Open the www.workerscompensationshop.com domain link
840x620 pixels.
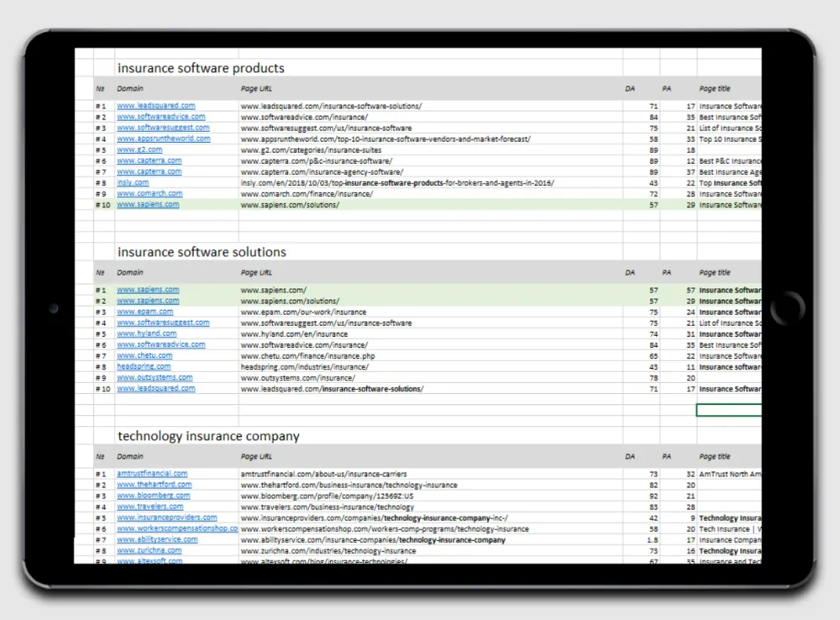[176, 528]
